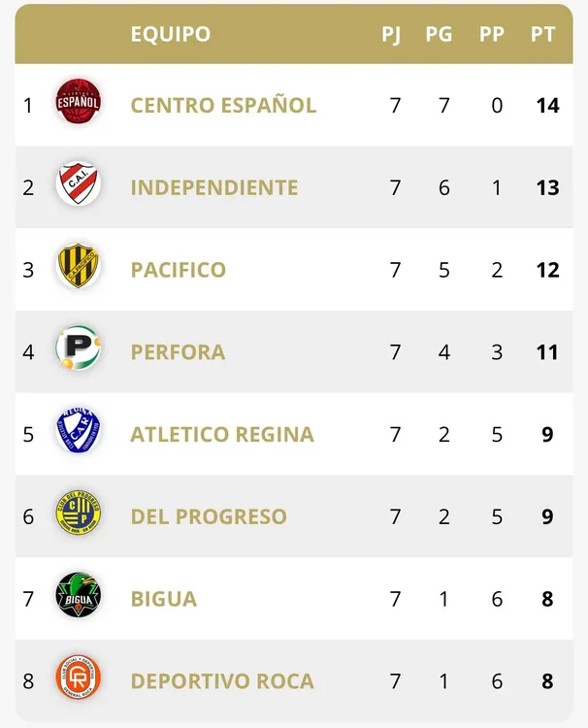Open the ATLETICO REGINA team name
Screen dimensions: 588x728
coord(222,434)
